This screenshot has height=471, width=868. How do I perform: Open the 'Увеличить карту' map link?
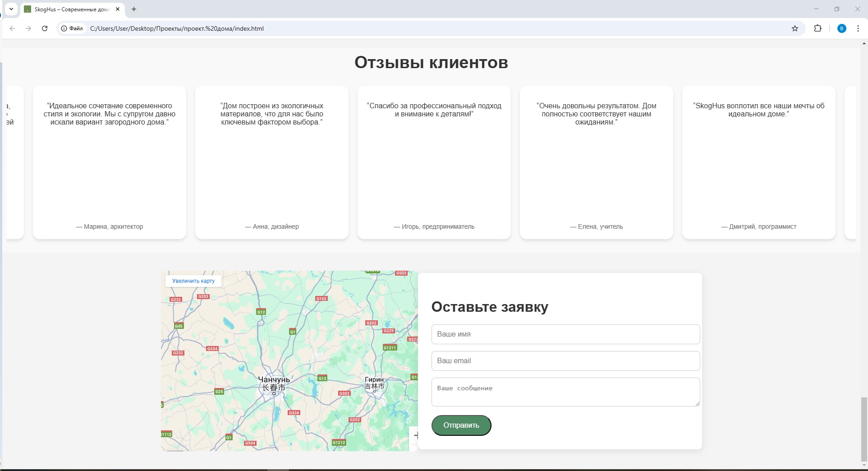click(193, 281)
